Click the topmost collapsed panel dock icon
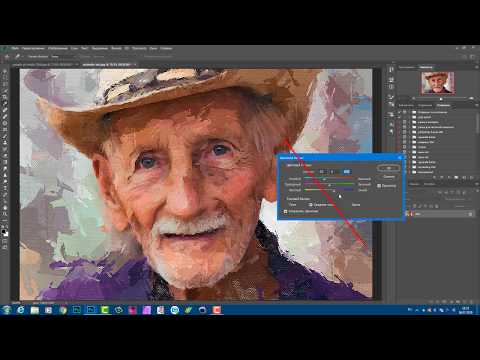480x360 pixels. click(x=391, y=69)
